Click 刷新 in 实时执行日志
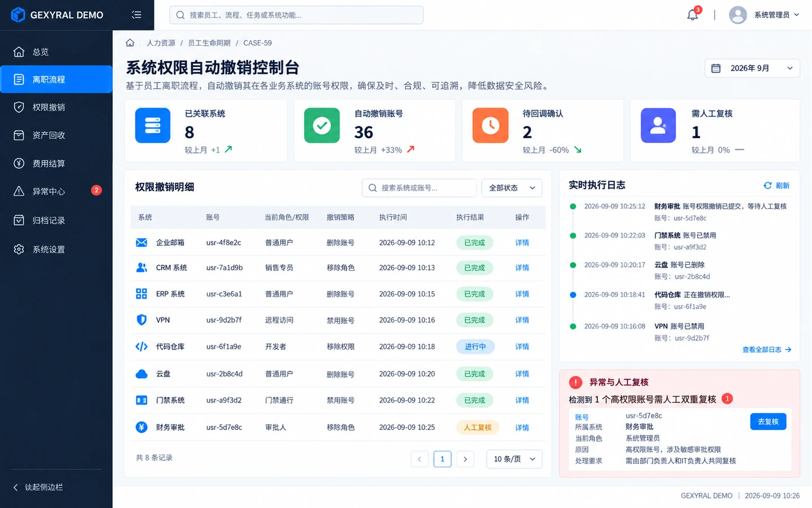Viewport: 812px width, 508px height. pos(776,186)
